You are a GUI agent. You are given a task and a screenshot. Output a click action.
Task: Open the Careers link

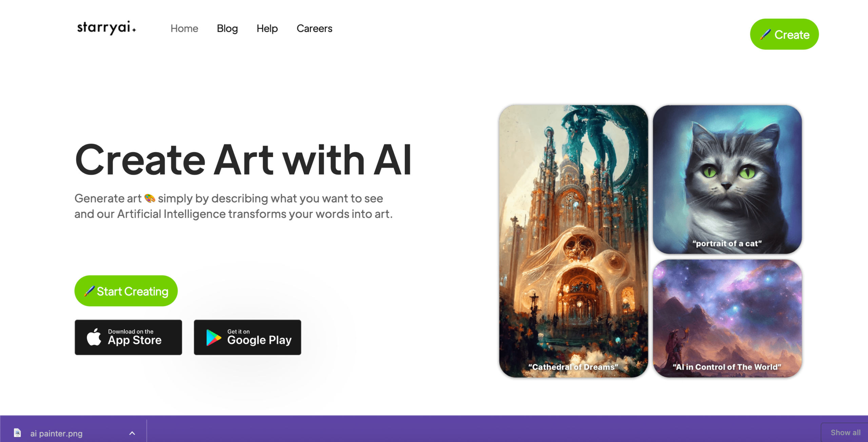point(314,28)
